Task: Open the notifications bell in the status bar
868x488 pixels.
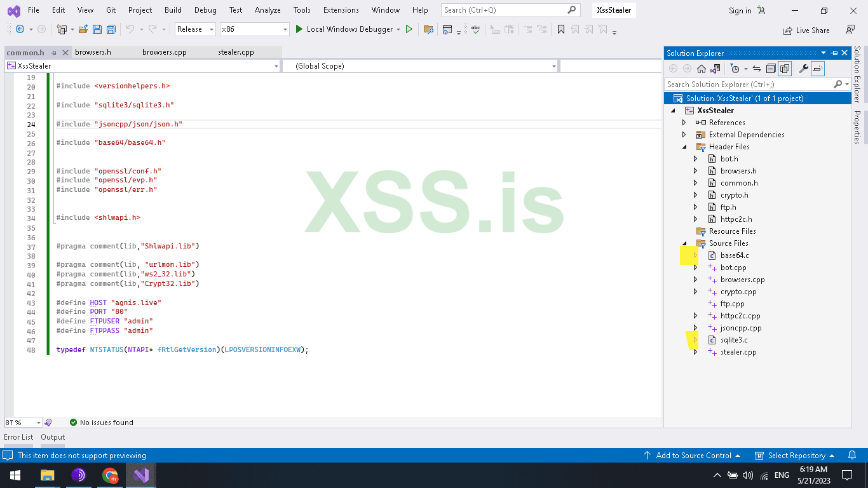Action: (852, 456)
